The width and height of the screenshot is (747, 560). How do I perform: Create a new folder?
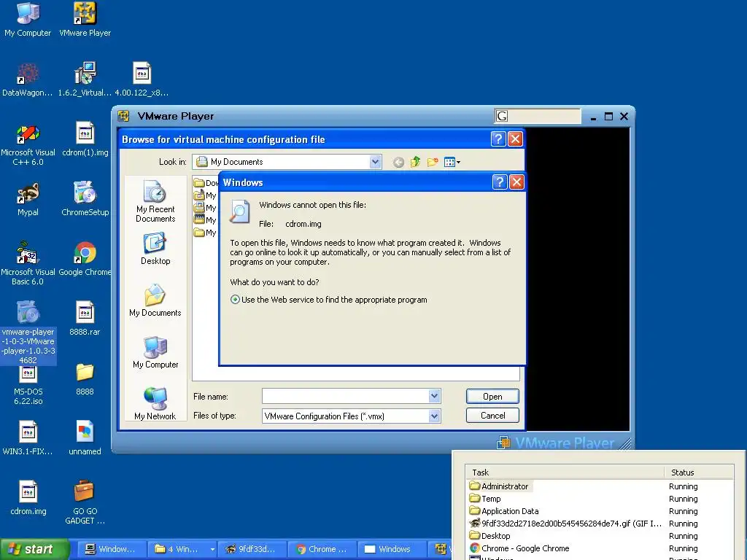point(433,162)
